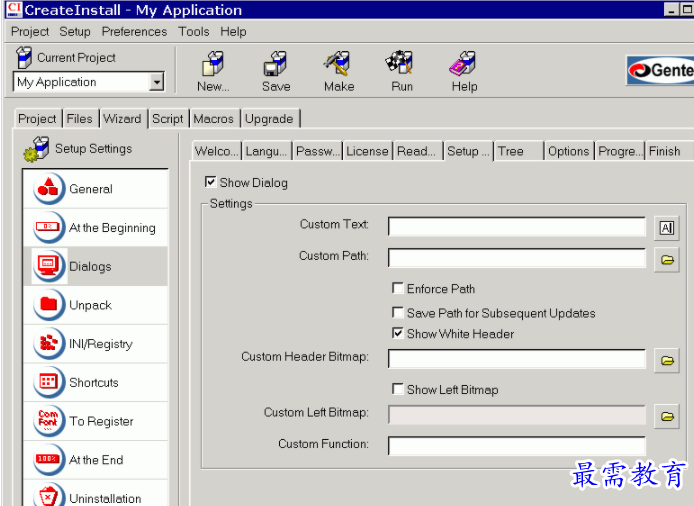Click the Custom Header Bitmap field

[x=517, y=359]
